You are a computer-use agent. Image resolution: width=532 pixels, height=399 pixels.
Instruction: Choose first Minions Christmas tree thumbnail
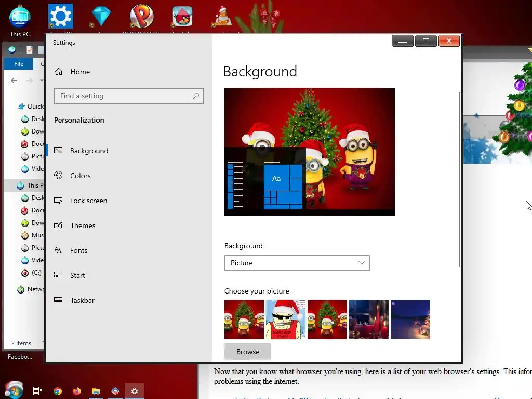pyautogui.click(x=244, y=320)
